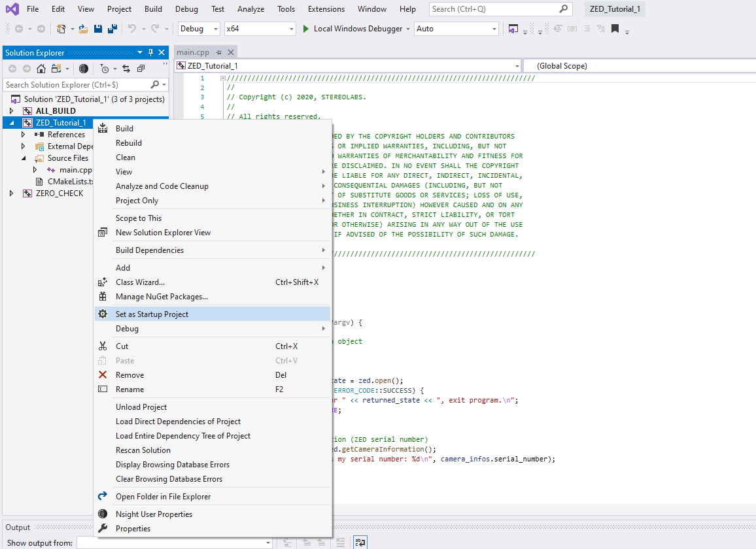756x549 pixels.
Task: Collapse the ZED_Tutorial_1 project node
Action: point(12,123)
